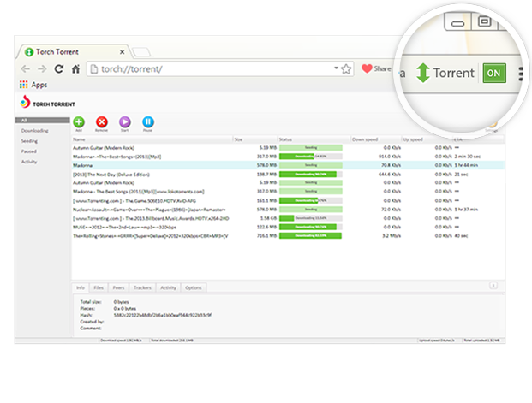Screen dimensions: 532x403
Task: Click progress bar of Billboard Music Awards torrent
Action: pos(310,218)
